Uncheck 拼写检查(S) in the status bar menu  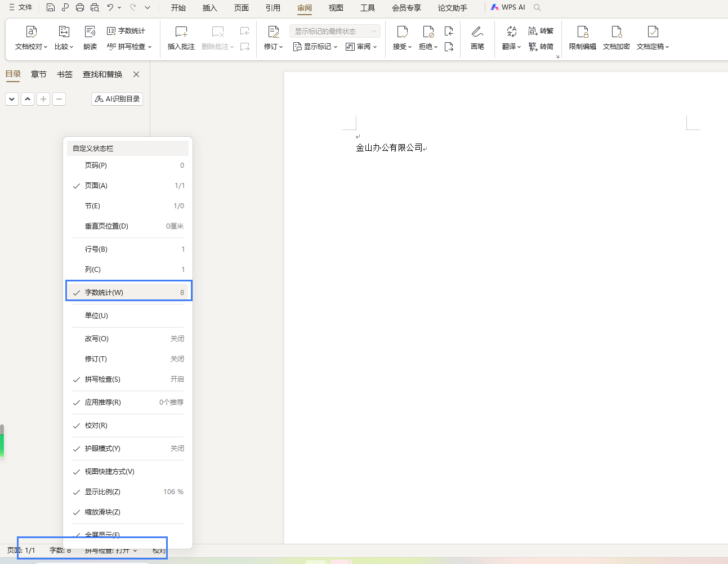coord(128,379)
